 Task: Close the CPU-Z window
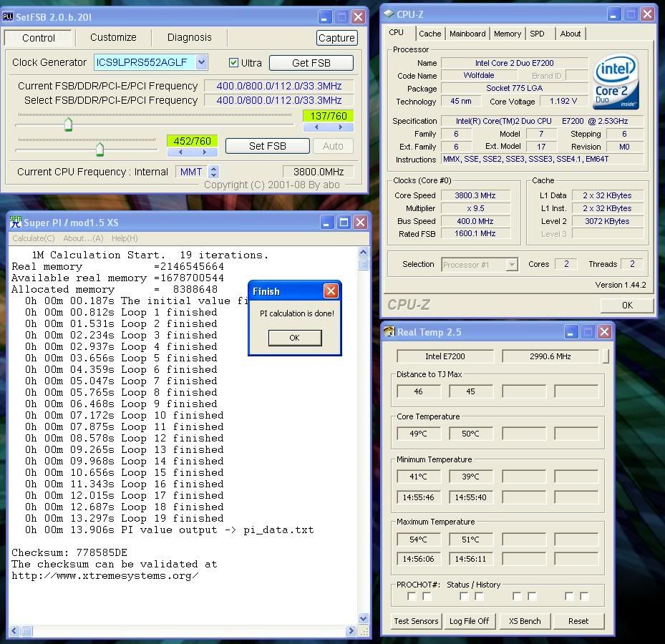point(647,15)
